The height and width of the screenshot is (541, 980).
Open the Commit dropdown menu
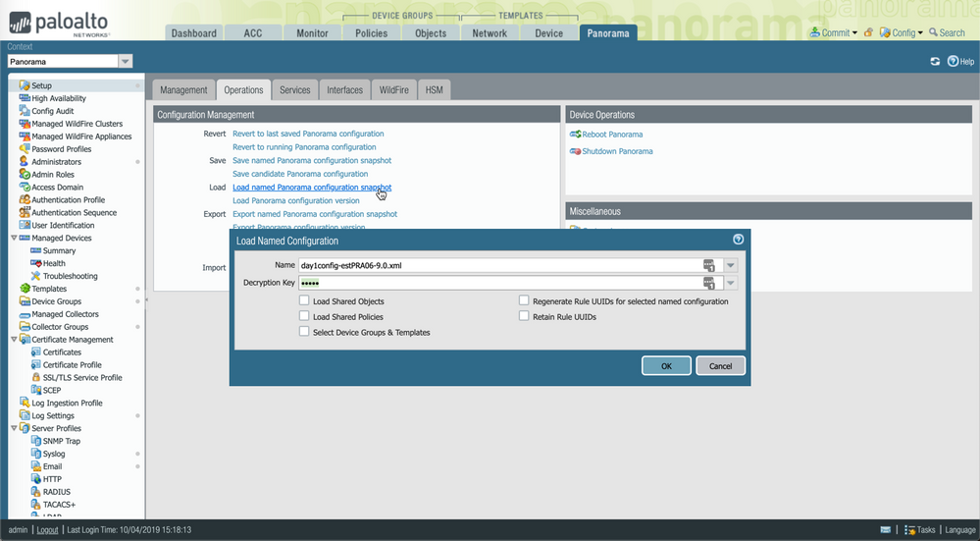[x=834, y=32]
